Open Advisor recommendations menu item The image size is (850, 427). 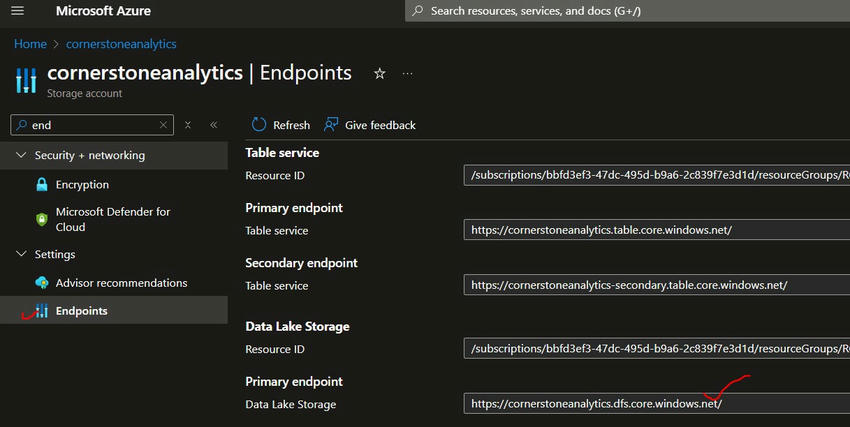tap(121, 283)
